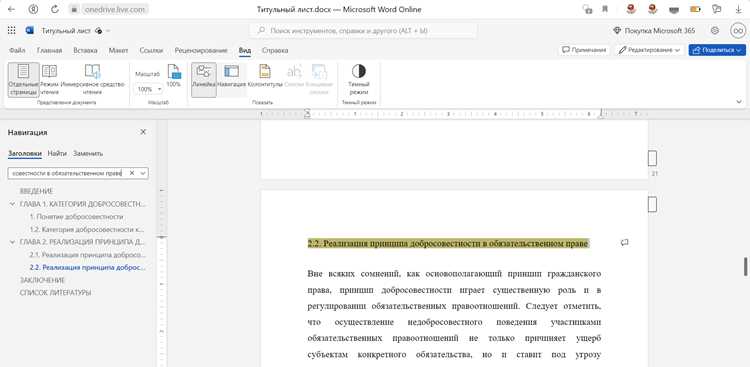
Task: Switch to the Главная ribbon tab
Action: [49, 50]
